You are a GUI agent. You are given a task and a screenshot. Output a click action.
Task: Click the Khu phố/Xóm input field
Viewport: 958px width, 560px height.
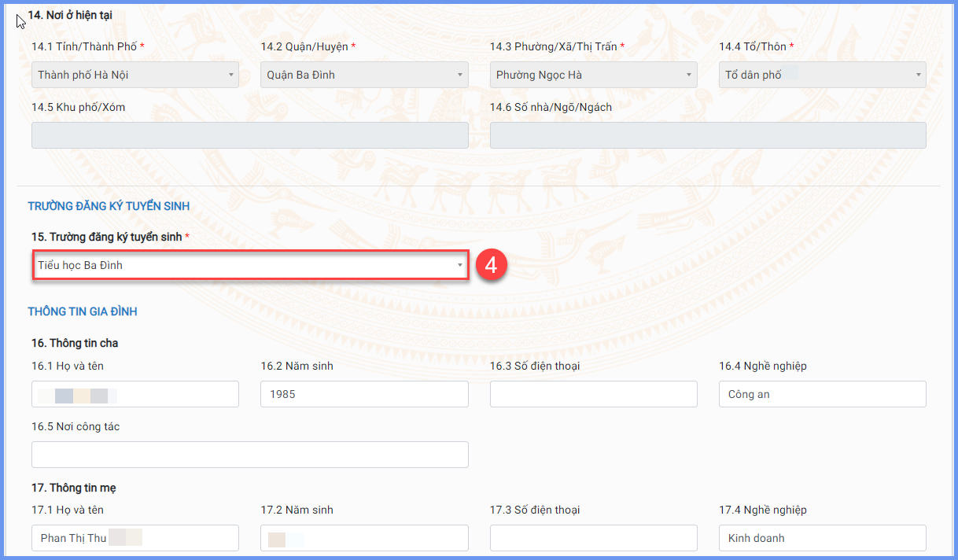click(x=250, y=135)
